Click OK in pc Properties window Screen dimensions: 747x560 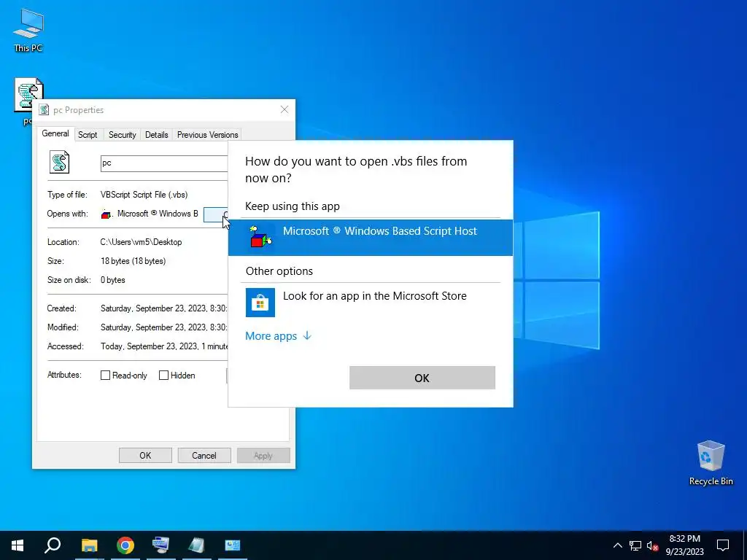click(x=145, y=455)
